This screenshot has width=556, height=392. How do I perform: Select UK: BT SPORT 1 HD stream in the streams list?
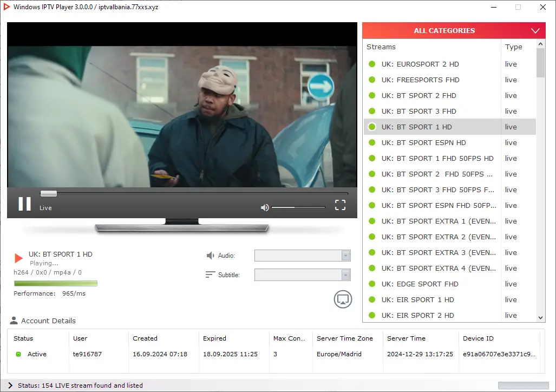pyautogui.click(x=450, y=127)
